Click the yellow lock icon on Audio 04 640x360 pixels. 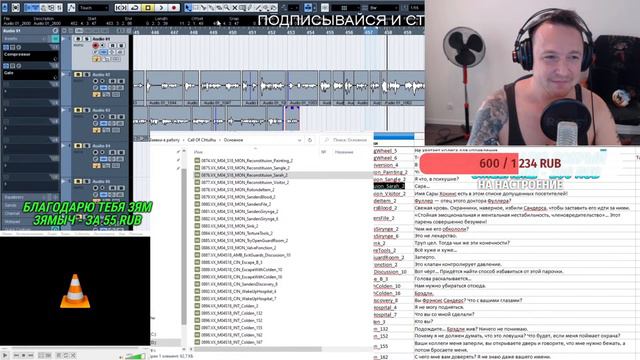(96, 165)
